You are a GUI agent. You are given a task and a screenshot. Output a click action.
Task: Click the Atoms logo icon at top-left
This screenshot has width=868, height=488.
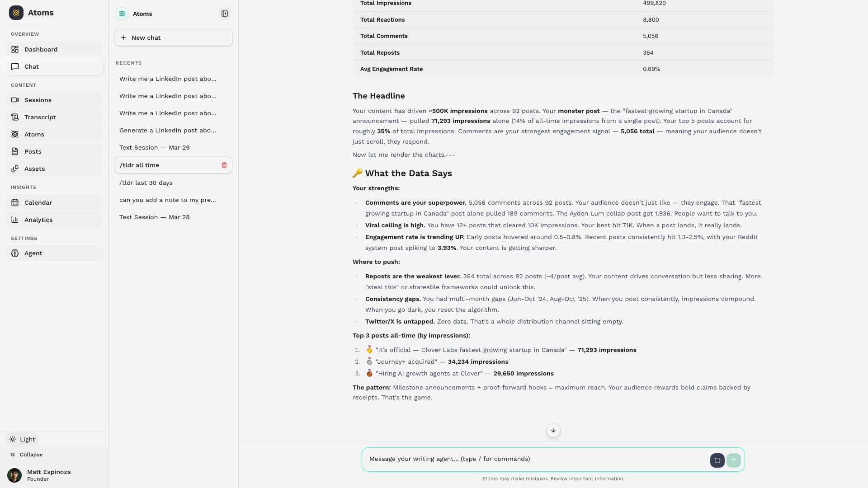coord(16,13)
